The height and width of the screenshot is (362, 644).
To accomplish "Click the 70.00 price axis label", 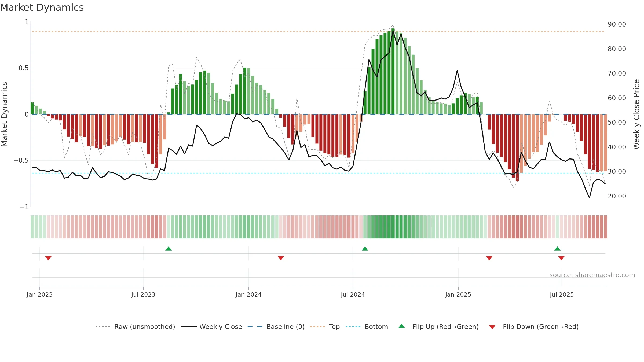I will point(617,73).
